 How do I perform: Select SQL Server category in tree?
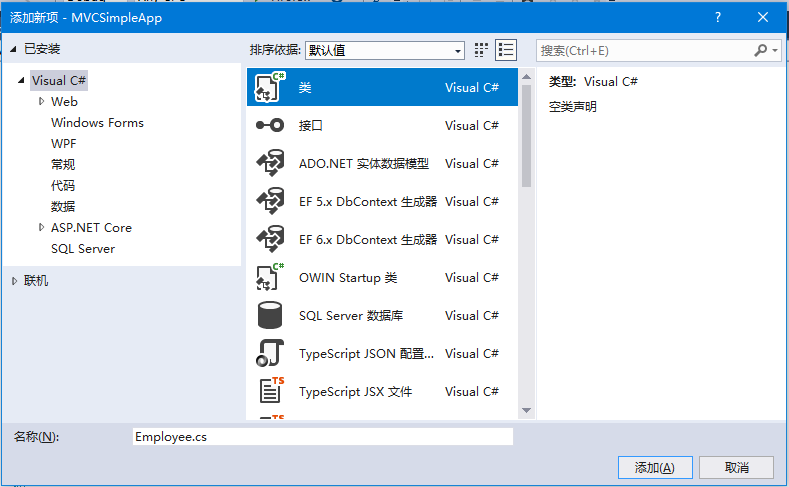point(83,249)
